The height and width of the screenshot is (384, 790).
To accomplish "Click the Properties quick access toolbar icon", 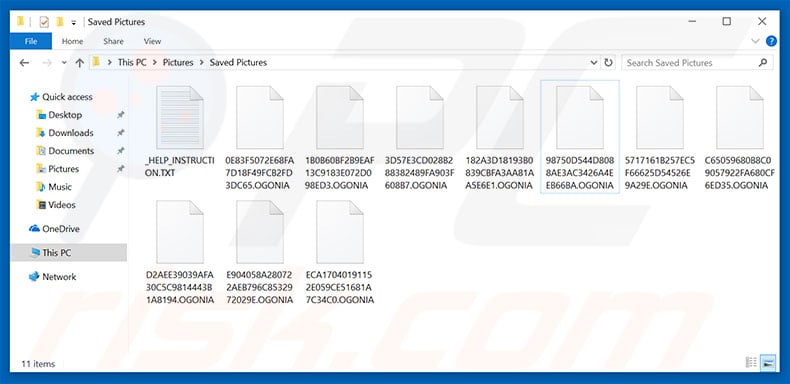I will pyautogui.click(x=44, y=22).
